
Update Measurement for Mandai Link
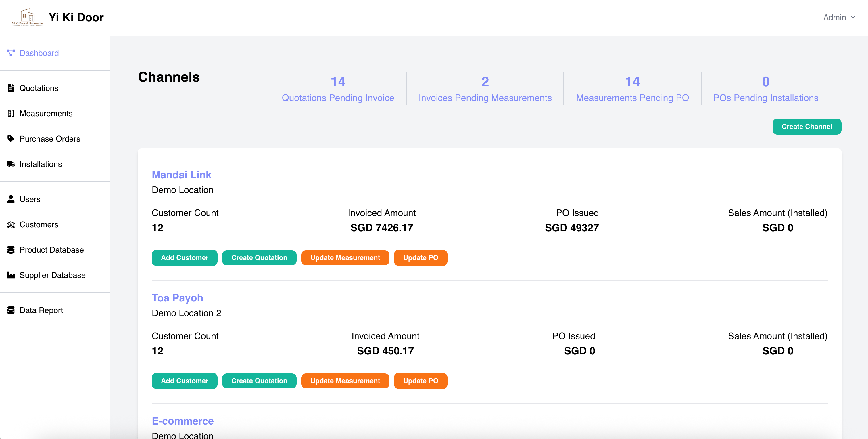pyautogui.click(x=345, y=257)
